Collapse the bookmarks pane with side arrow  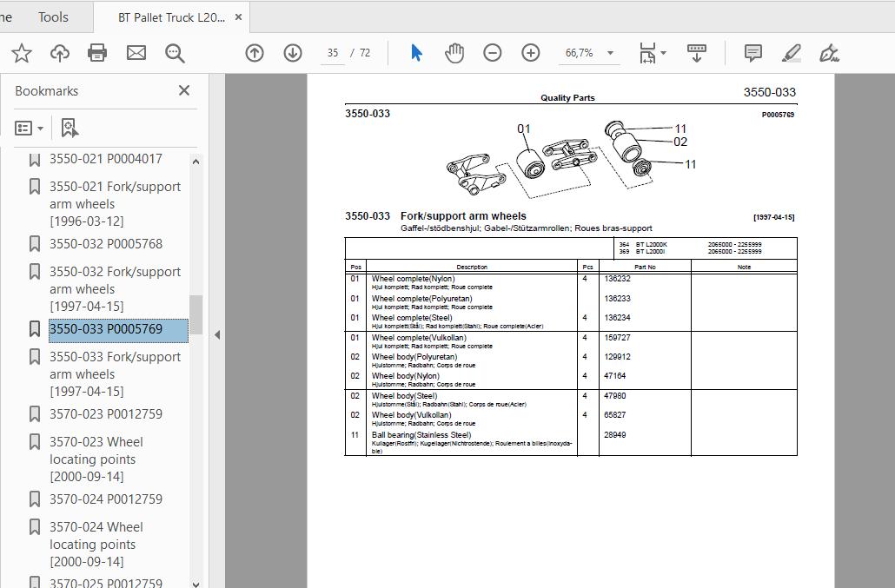217,334
